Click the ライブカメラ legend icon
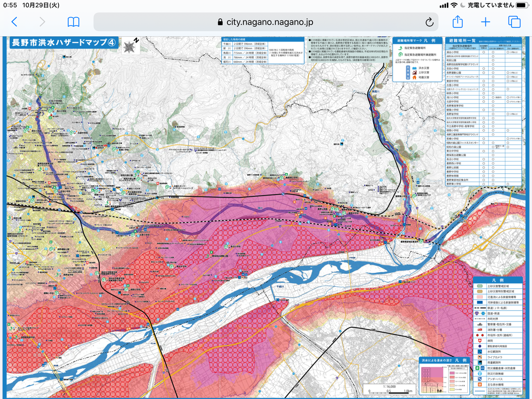Viewport: 532px width, 399px height. click(480, 357)
